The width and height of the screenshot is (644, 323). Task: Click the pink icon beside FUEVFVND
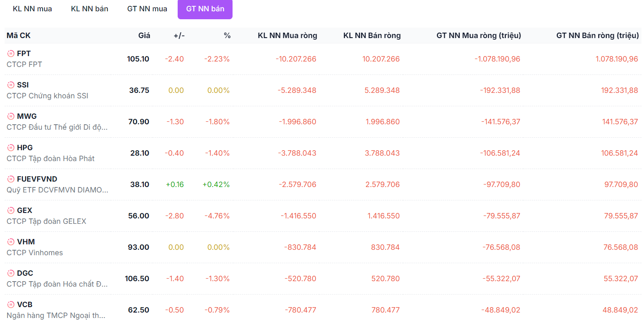tap(11, 179)
